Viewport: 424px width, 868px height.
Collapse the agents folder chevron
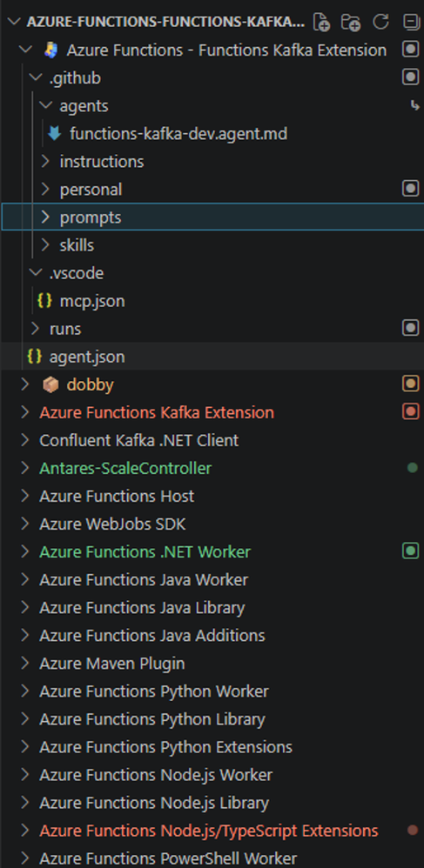46,106
